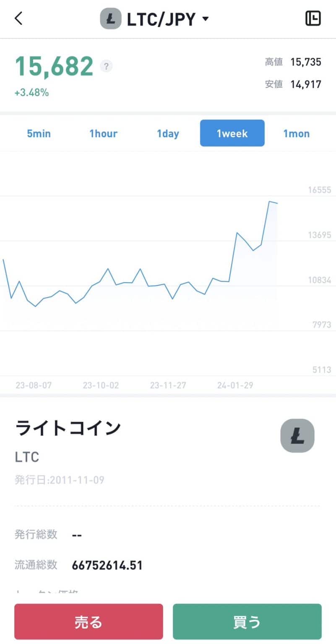
Task: Tap the 高値 high price value
Action: [x=305, y=62]
